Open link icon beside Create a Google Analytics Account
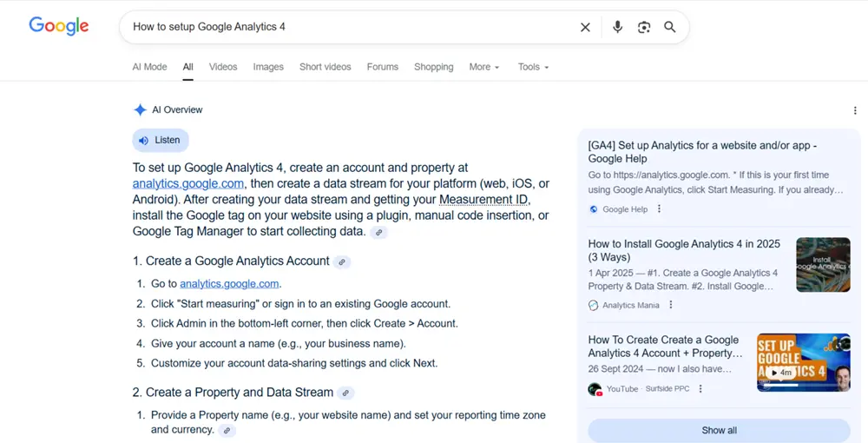 pos(341,262)
